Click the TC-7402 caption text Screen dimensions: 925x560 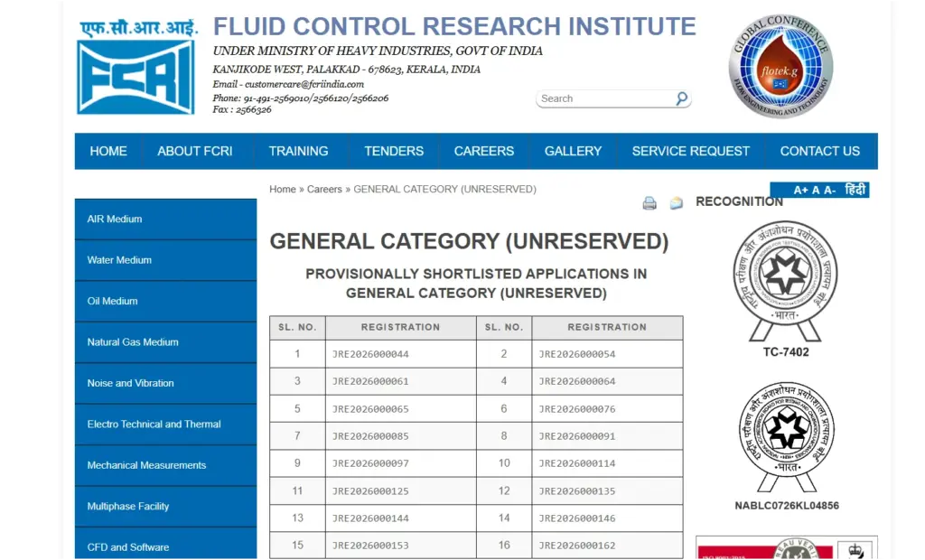tap(786, 352)
